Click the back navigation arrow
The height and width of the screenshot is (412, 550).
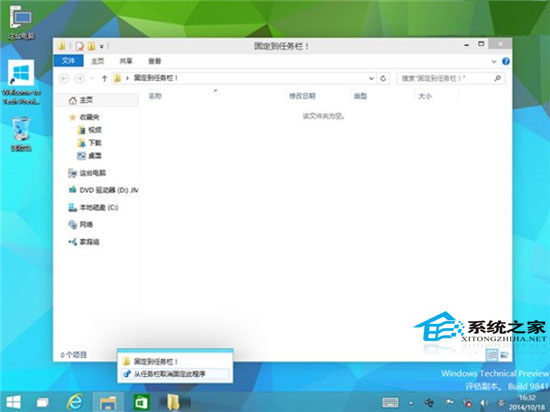coord(64,79)
